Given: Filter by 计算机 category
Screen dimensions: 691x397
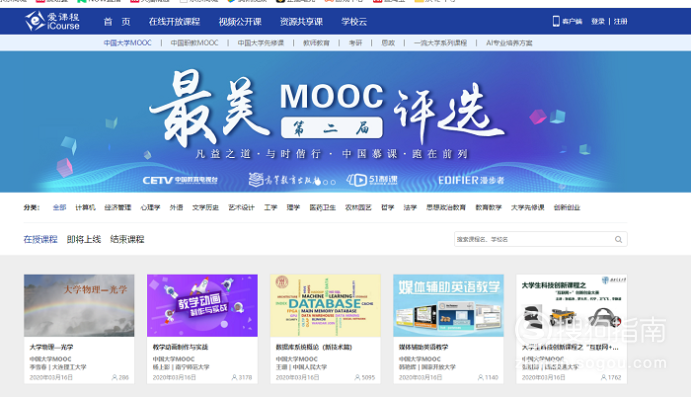Looking at the screenshot, I should point(85,208).
